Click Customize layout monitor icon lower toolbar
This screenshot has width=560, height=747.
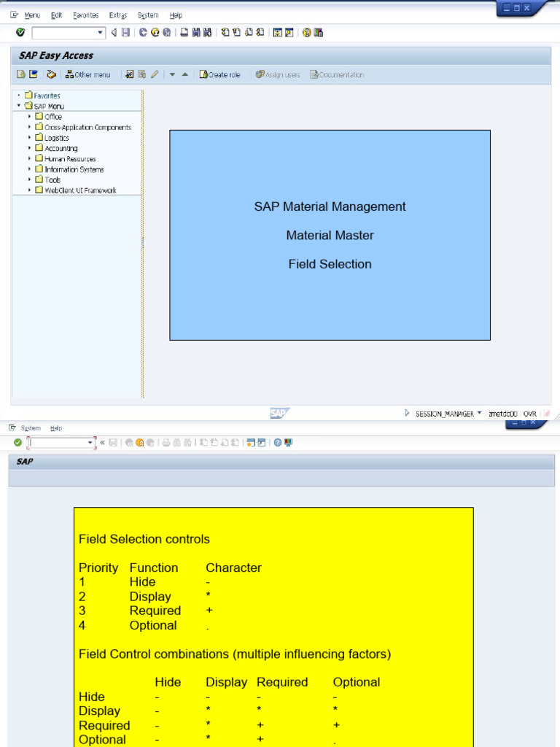[x=288, y=443]
